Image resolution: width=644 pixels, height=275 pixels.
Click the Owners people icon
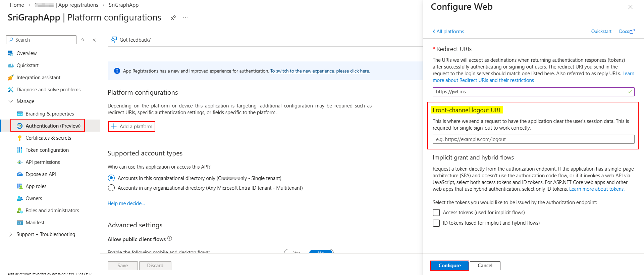19,198
